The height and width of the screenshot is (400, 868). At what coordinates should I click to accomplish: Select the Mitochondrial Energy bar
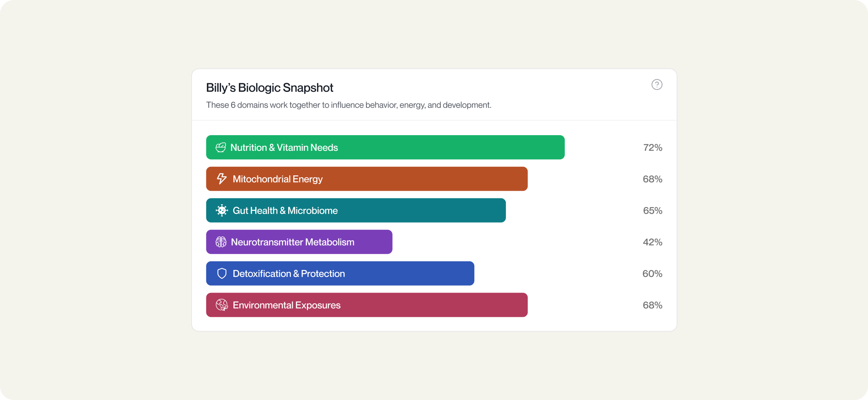(x=367, y=179)
